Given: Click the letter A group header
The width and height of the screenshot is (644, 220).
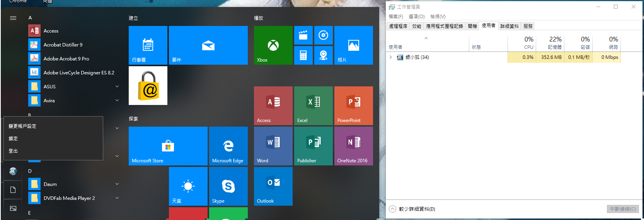Looking at the screenshot, I should [x=30, y=18].
